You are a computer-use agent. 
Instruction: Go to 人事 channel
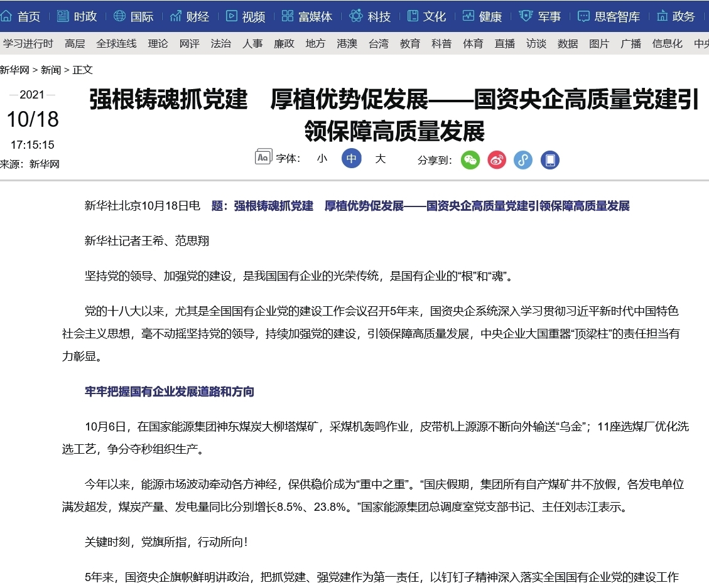point(252,43)
